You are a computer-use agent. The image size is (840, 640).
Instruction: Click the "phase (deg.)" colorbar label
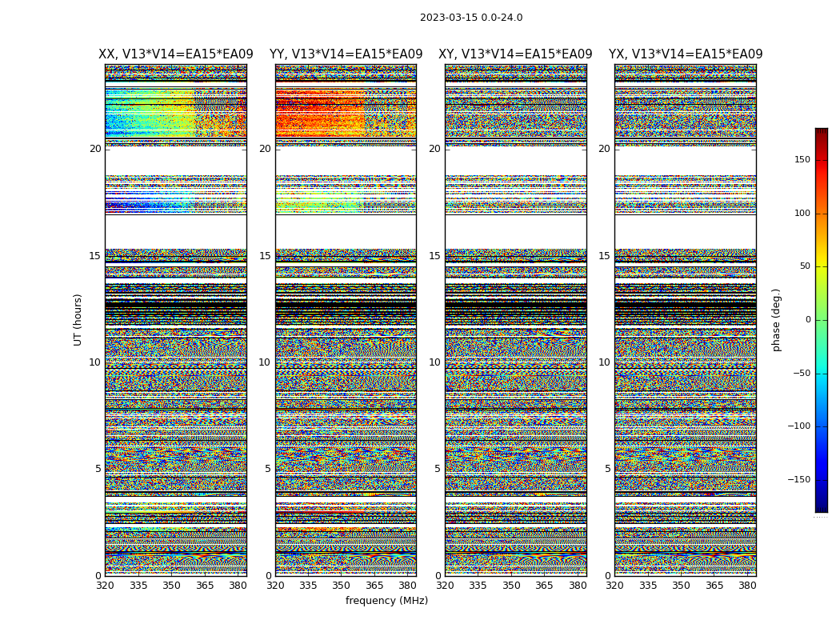click(776, 320)
